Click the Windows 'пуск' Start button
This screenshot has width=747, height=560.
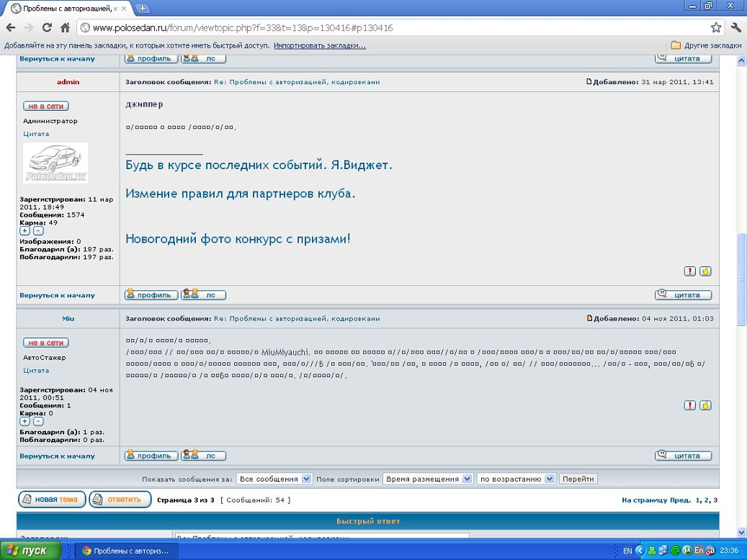27,551
